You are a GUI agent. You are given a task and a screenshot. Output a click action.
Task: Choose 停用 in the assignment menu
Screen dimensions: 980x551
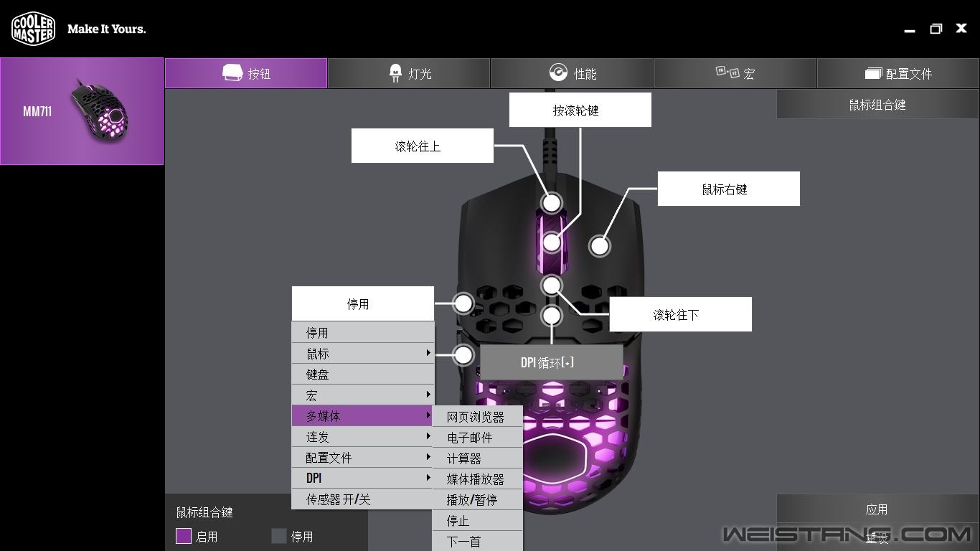pyautogui.click(x=363, y=332)
